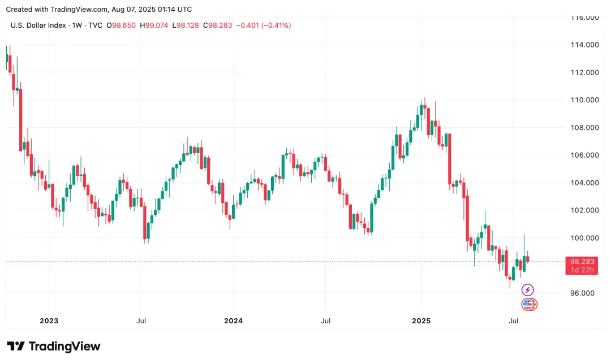Click the open value O98.650
611x364 pixels.
coord(121,25)
